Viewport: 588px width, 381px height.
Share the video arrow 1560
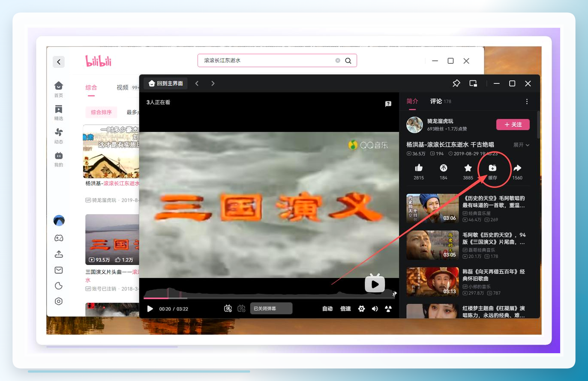517,172
